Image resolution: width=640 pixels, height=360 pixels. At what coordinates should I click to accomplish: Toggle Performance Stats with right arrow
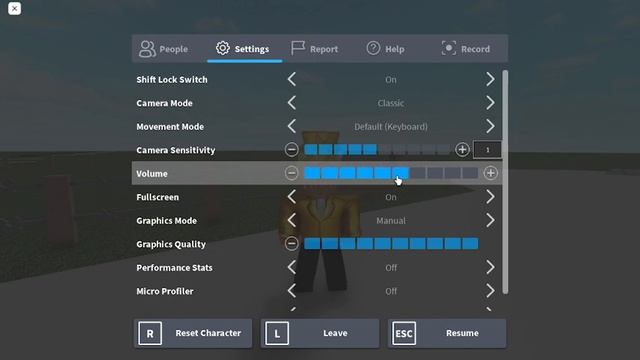[490, 267]
